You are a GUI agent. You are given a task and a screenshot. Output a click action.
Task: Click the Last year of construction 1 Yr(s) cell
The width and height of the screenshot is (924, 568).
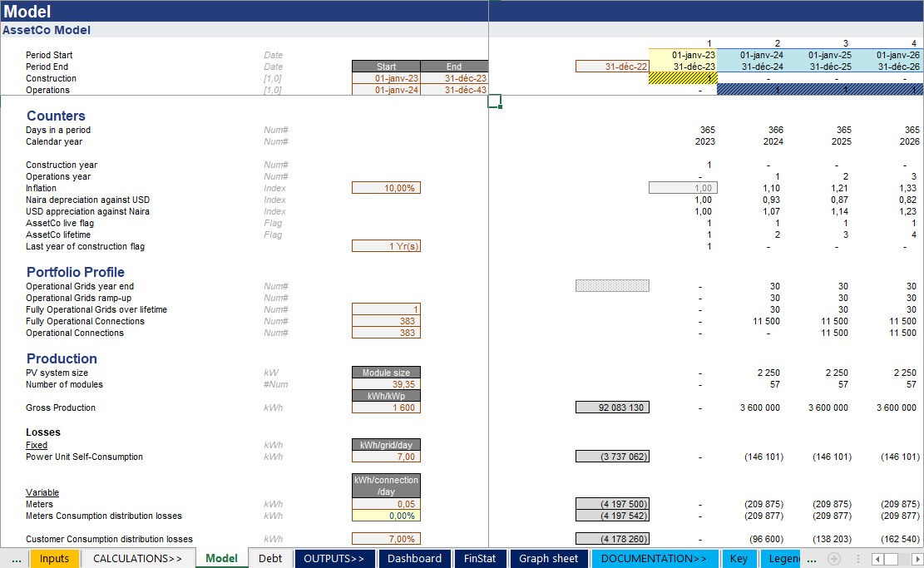point(386,246)
